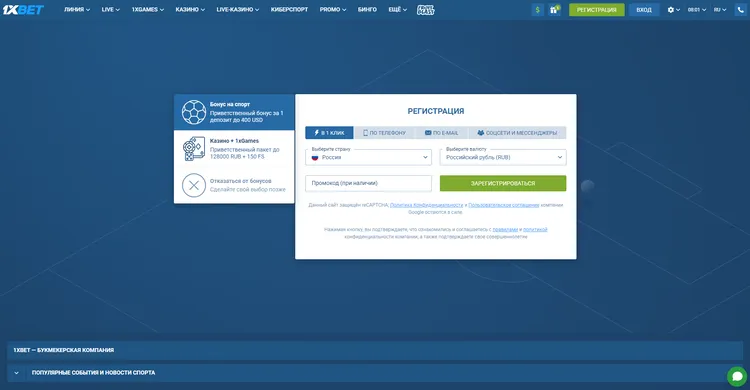750x390 pixels.
Task: Open the currency dropdown Российский рубль (RUB)
Action: 503,157
